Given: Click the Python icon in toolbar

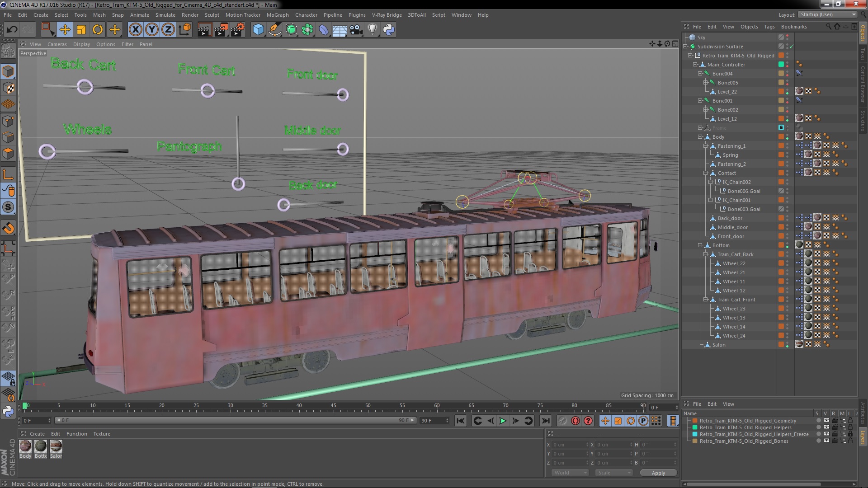Looking at the screenshot, I should [x=389, y=30].
